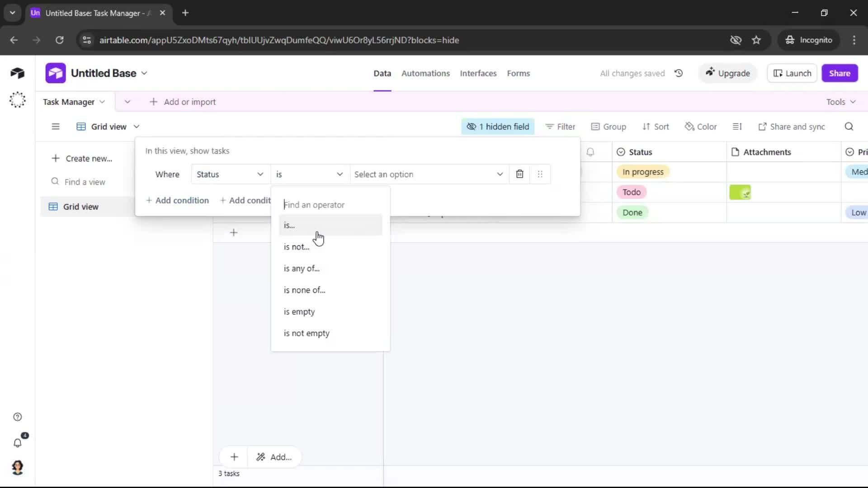This screenshot has width=868, height=488.
Task: Switch to the Forms tab
Action: pos(518,73)
